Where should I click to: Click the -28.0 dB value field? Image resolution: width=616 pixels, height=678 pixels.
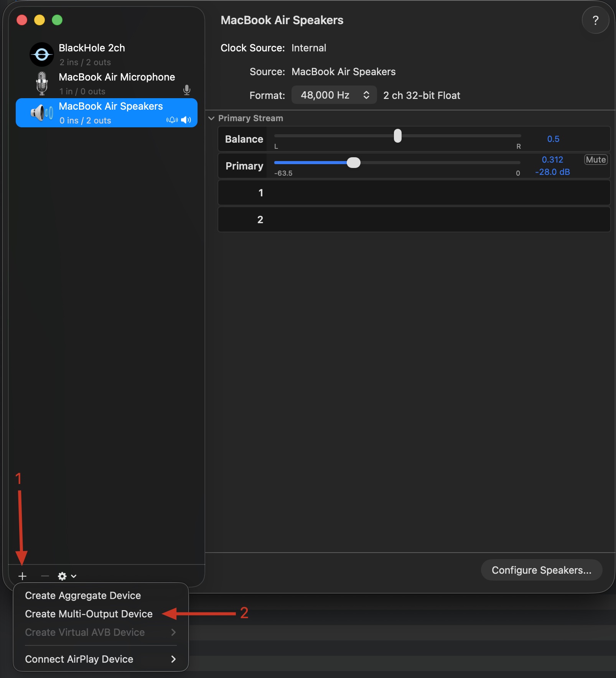pos(552,172)
